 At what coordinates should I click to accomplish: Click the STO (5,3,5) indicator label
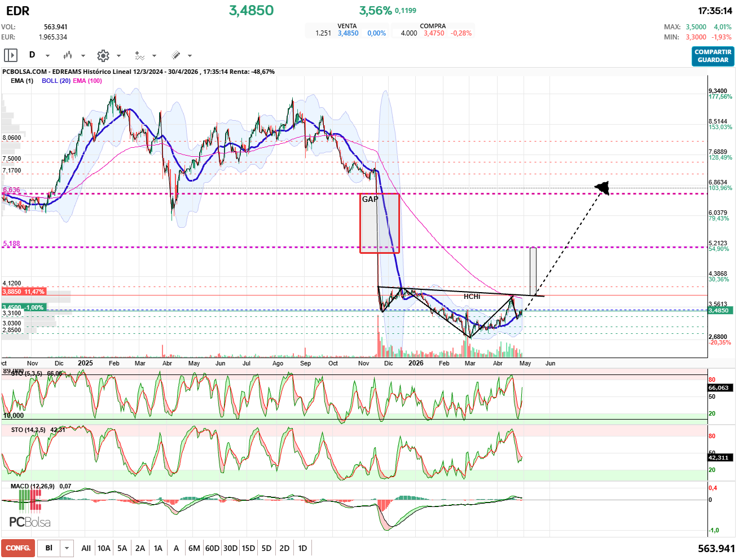tap(27, 373)
